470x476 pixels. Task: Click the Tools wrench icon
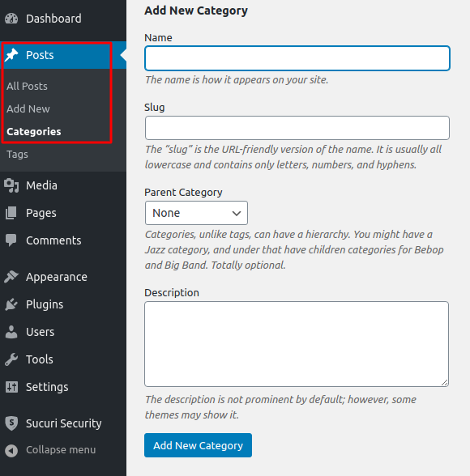tap(11, 359)
